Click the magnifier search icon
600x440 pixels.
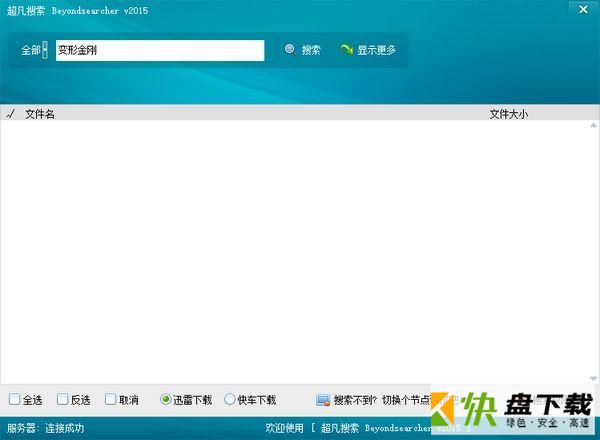point(290,49)
